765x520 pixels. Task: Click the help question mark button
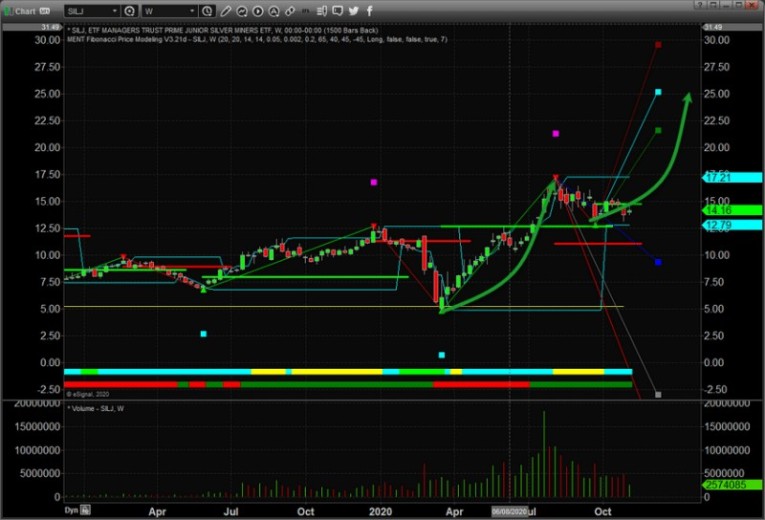tap(700, 10)
